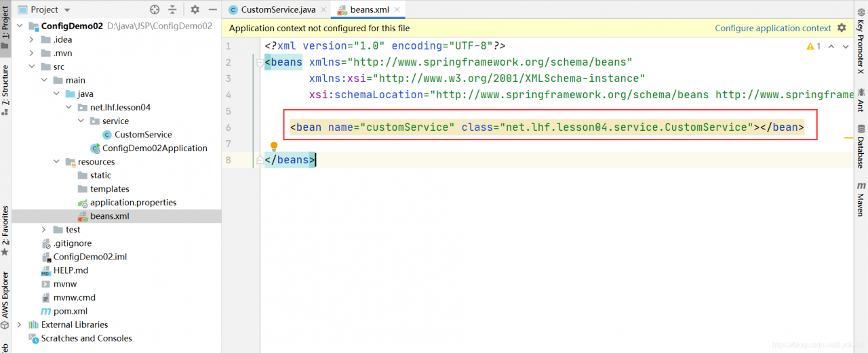The width and height of the screenshot is (868, 353).
Task: Click the xml version declaration line
Action: (385, 46)
